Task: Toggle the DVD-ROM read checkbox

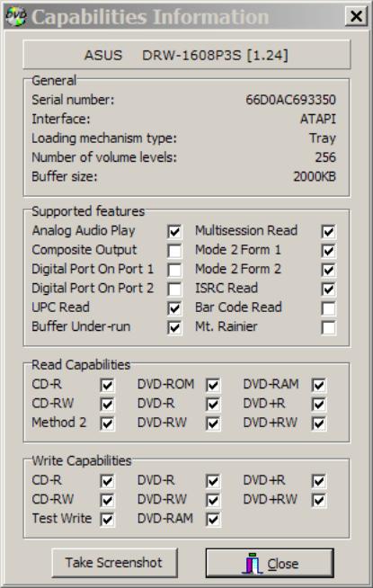Action: pyautogui.click(x=213, y=385)
